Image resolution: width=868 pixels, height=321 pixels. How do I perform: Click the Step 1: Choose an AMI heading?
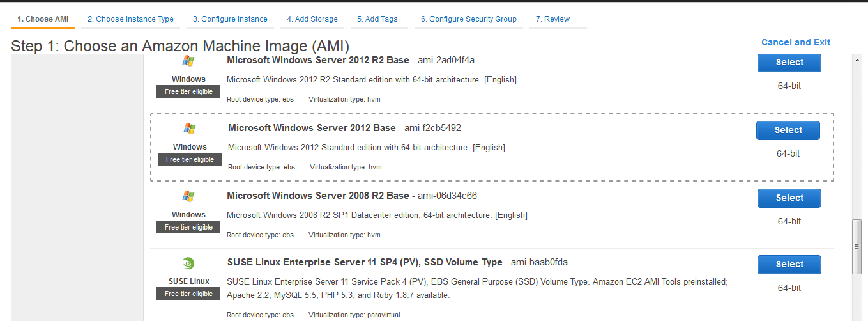[x=180, y=46]
